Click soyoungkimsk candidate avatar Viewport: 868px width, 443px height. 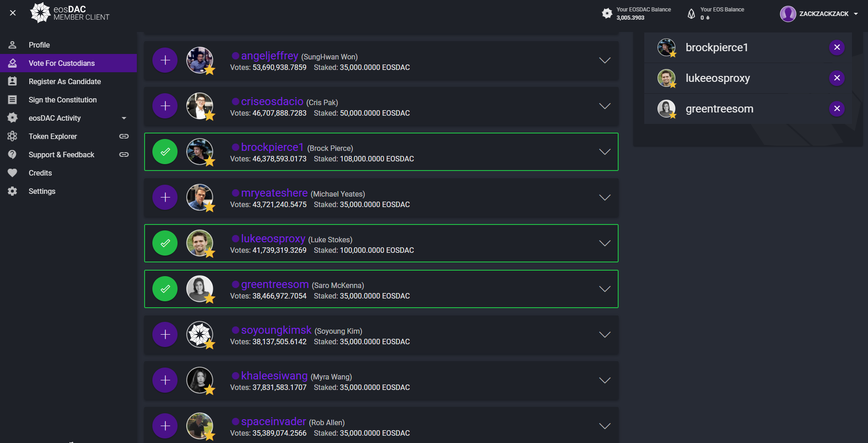pos(200,335)
